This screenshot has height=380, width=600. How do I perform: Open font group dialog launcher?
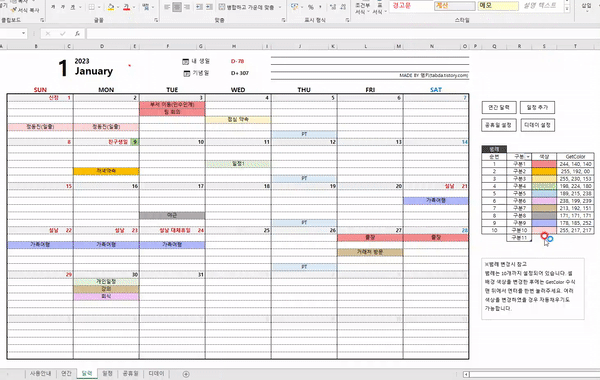click(x=156, y=20)
